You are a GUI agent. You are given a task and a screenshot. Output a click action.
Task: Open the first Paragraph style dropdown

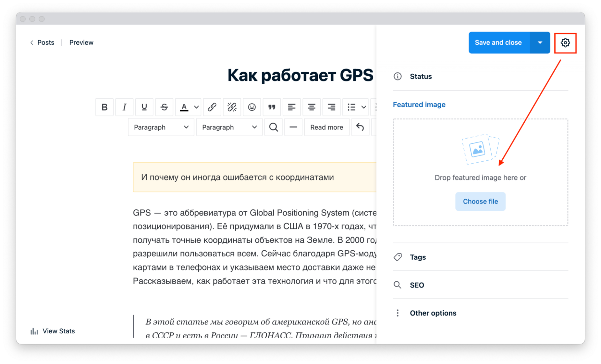point(161,127)
